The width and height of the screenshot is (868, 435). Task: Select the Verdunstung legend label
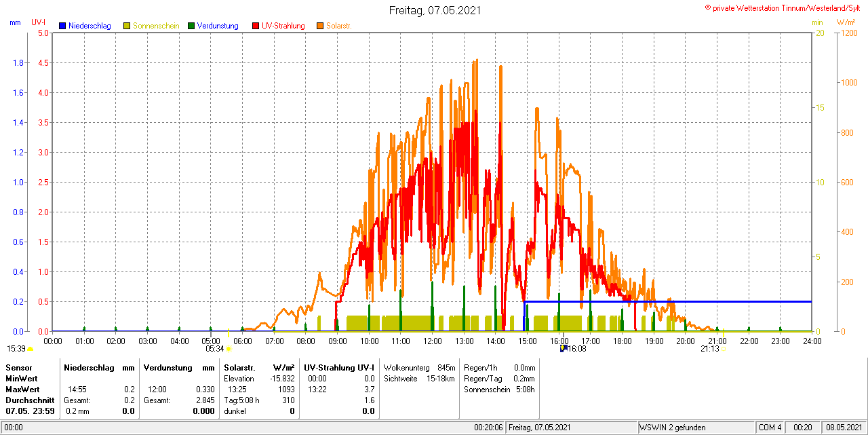pos(218,26)
